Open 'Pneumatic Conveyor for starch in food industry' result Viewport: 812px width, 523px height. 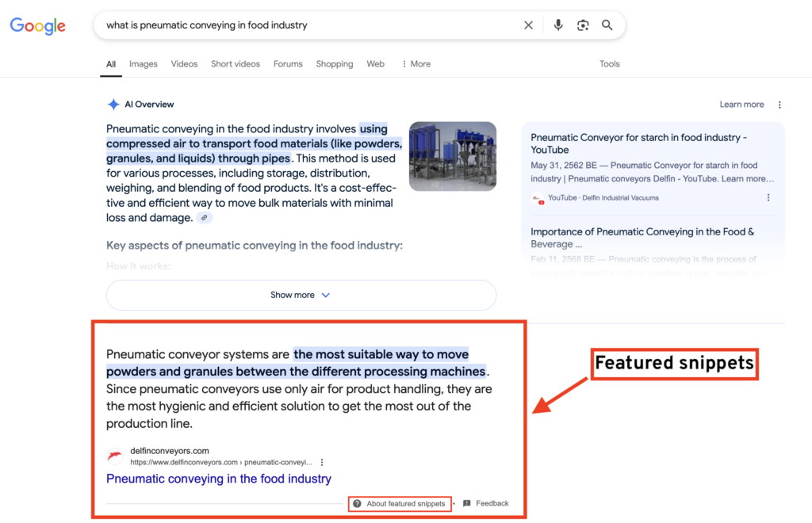pos(638,143)
